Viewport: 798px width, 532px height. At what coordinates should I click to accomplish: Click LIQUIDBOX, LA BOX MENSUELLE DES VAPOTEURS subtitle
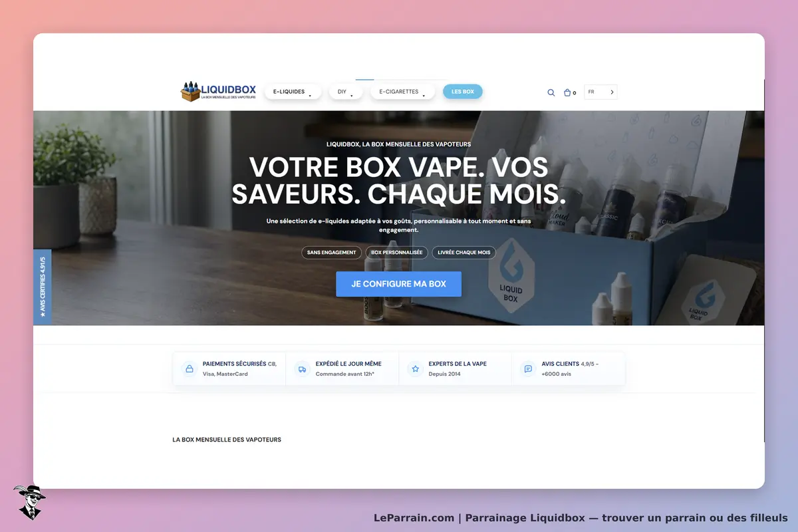click(398, 144)
